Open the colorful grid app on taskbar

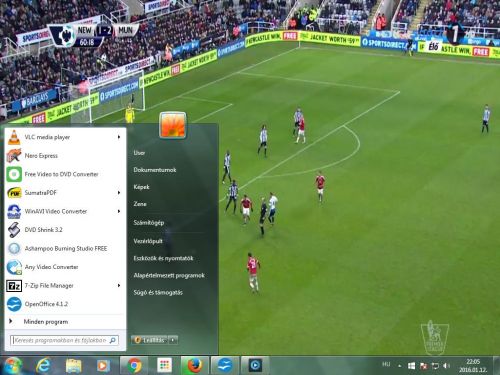[x=164, y=366]
